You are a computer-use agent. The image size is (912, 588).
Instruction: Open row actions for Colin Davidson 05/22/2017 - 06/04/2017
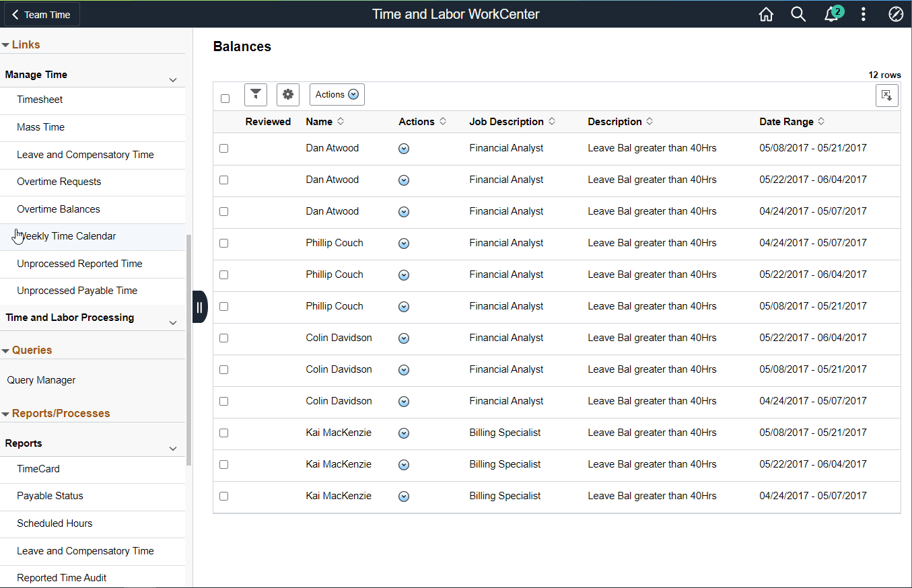click(x=404, y=338)
